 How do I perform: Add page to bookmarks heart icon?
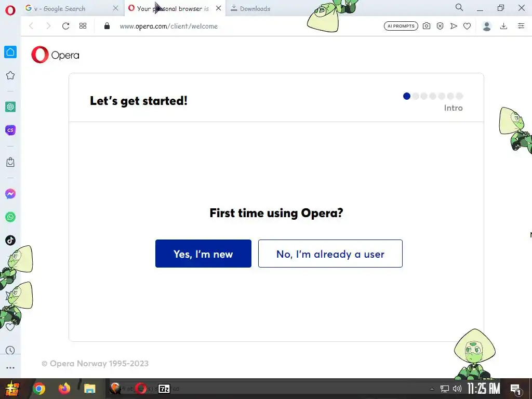467,26
